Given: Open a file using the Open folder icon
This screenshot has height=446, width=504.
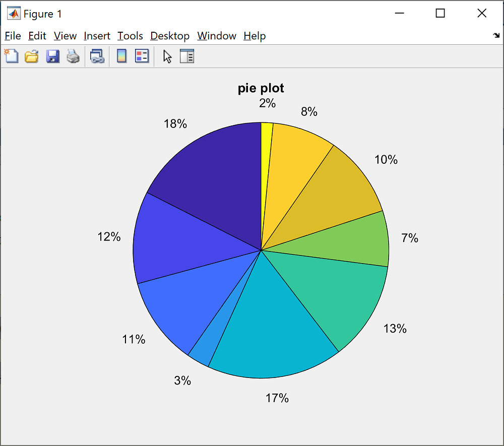Looking at the screenshot, I should (x=32, y=56).
